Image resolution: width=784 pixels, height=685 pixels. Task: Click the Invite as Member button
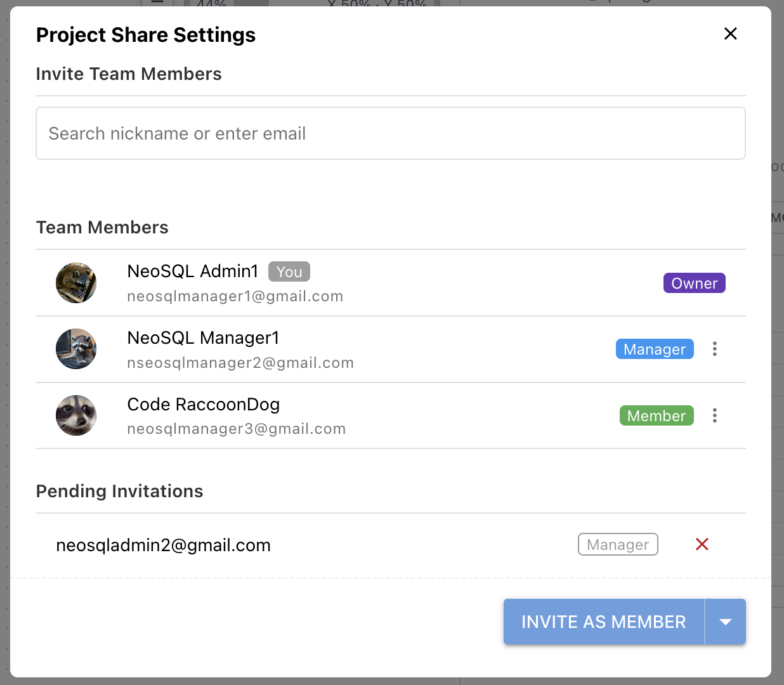(x=604, y=622)
